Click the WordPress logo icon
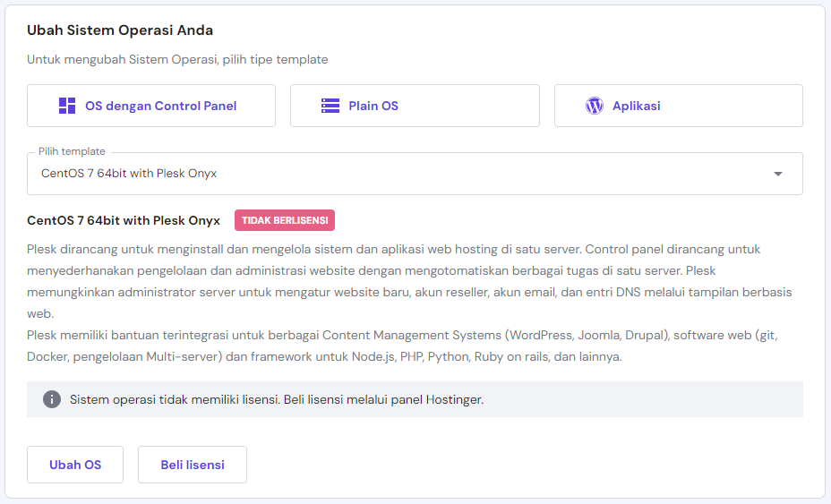831x504 pixels. [x=595, y=106]
